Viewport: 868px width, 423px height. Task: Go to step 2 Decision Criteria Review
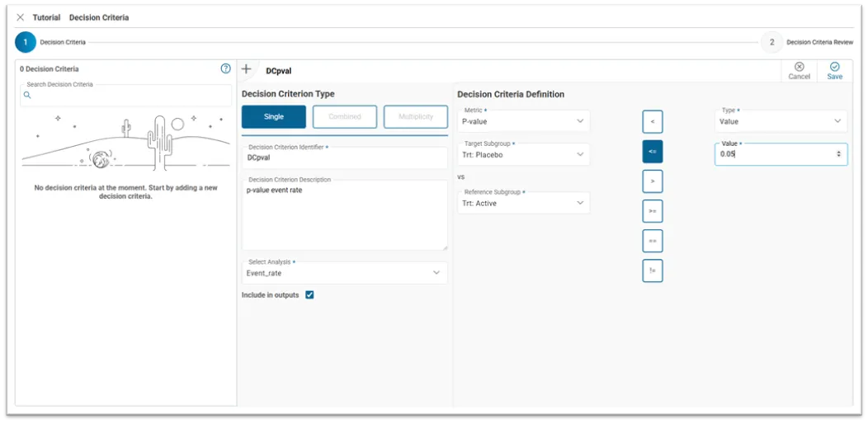pos(771,42)
